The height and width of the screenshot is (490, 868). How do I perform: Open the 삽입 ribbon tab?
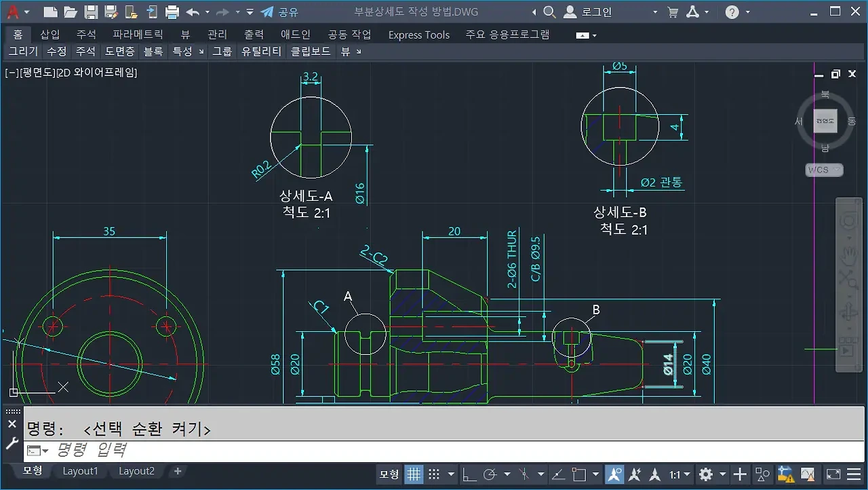50,35
